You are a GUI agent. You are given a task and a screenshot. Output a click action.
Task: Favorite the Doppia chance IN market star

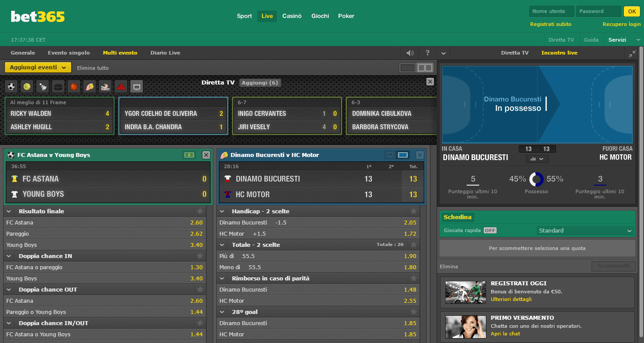tap(200, 256)
